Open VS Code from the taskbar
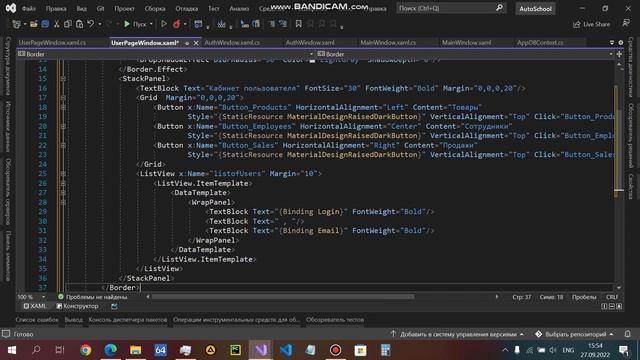This screenshot has width=640, height=360. pos(286,350)
